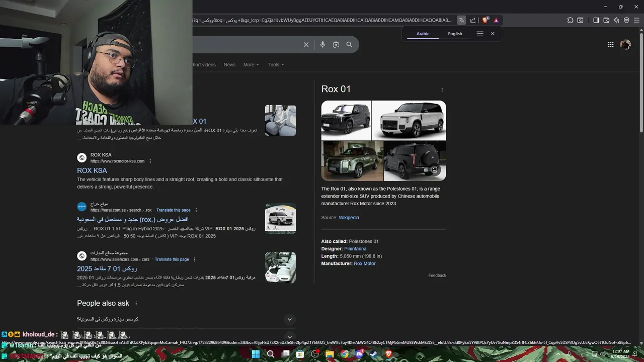The height and width of the screenshot is (362, 644).
Task: Open more options for haraj.com.sa result
Action: 196,210
